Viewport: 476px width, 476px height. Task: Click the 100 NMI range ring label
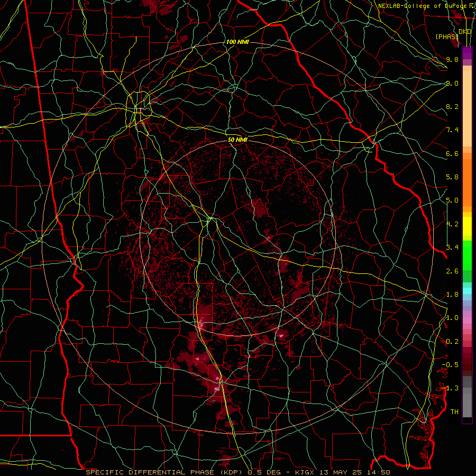point(237,42)
